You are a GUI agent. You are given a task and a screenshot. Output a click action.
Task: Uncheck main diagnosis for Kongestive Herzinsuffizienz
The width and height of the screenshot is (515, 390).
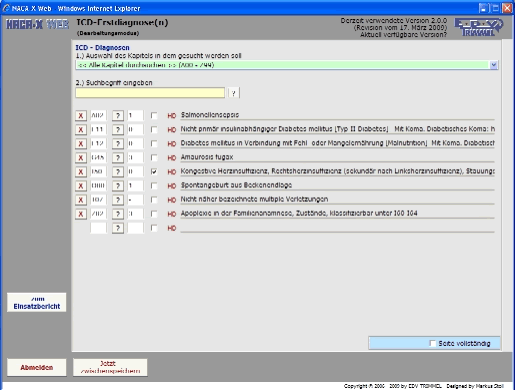[x=154, y=171]
